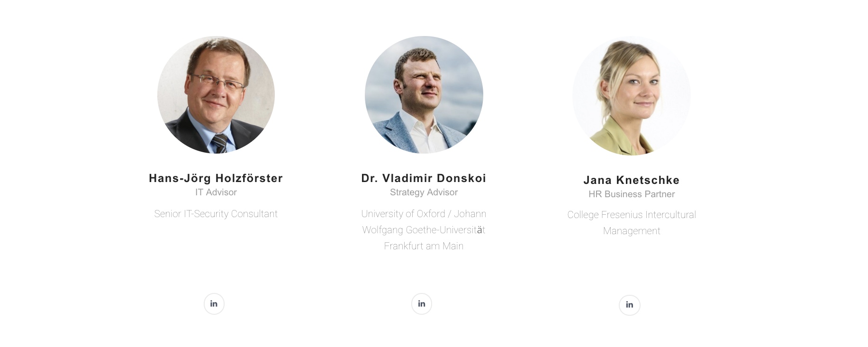868x347 pixels.
Task: Click the Strategy Advisor subtitle
Action: pos(424,192)
